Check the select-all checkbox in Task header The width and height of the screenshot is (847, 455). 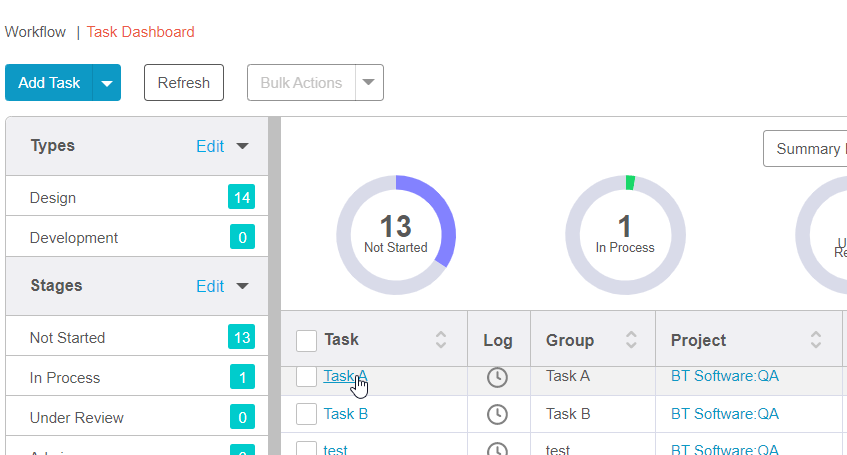(307, 341)
